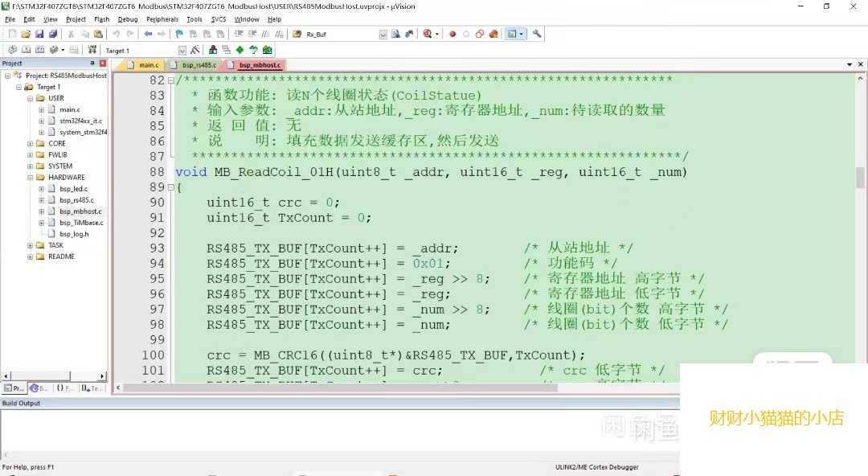Open Manage Project Items icon

tap(212, 50)
